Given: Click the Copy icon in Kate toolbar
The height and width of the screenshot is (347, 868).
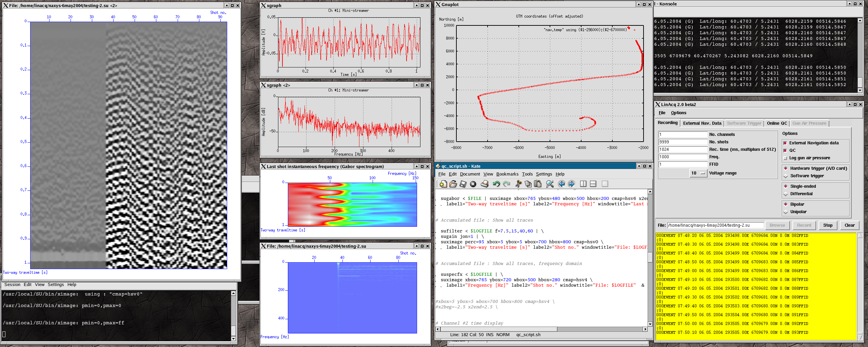Looking at the screenshot, I should 528,184.
